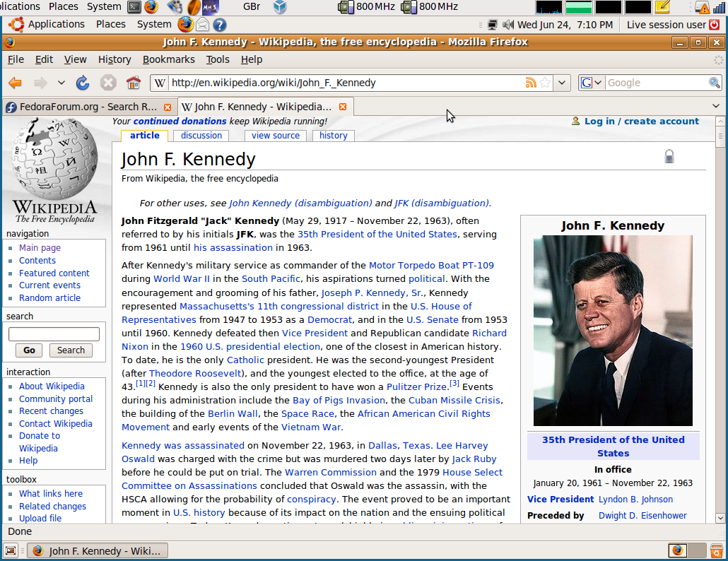
Task: Click the sticky note icon in top panel
Action: [x=662, y=6]
